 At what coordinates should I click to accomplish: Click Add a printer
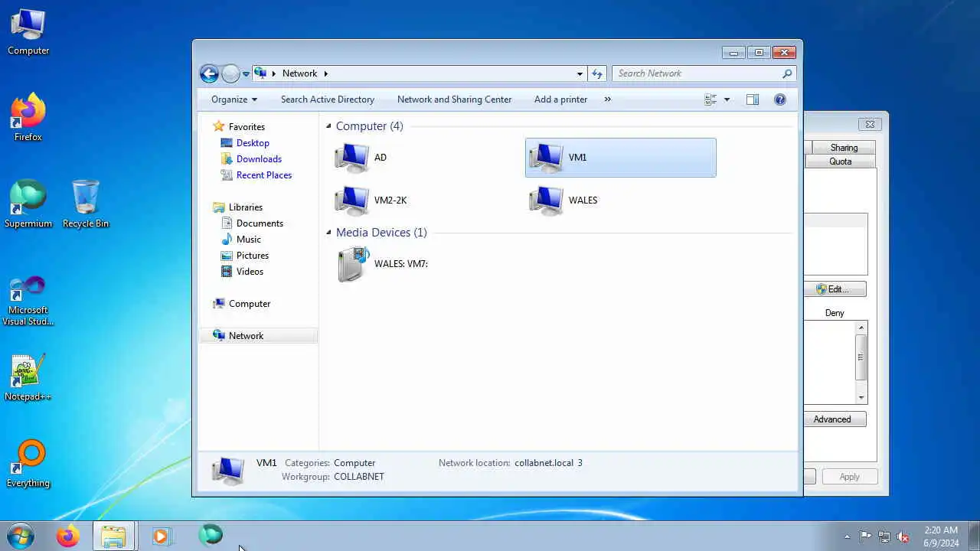[560, 99]
